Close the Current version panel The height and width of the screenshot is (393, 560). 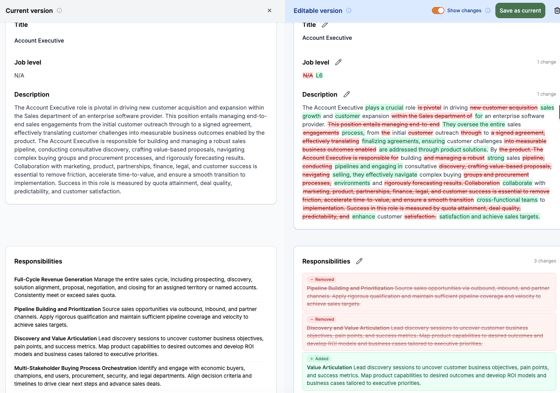point(269,11)
